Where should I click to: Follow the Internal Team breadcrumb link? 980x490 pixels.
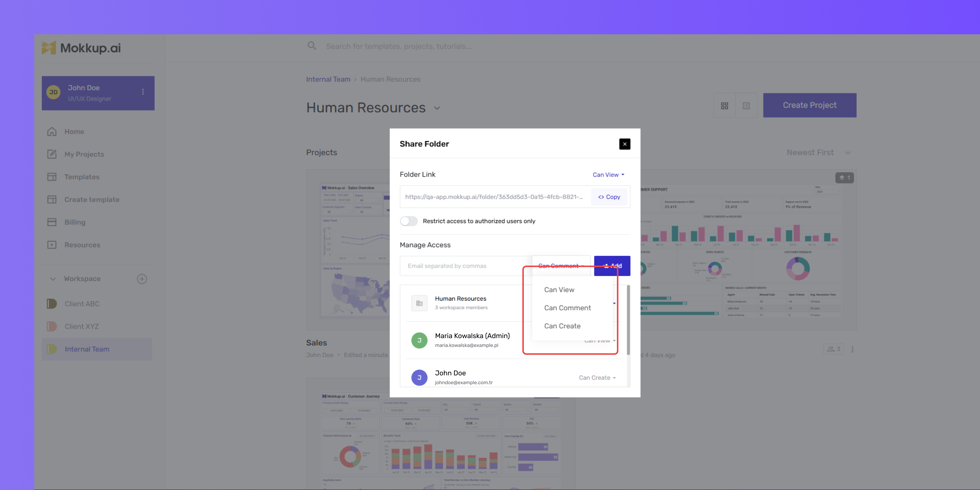(328, 79)
